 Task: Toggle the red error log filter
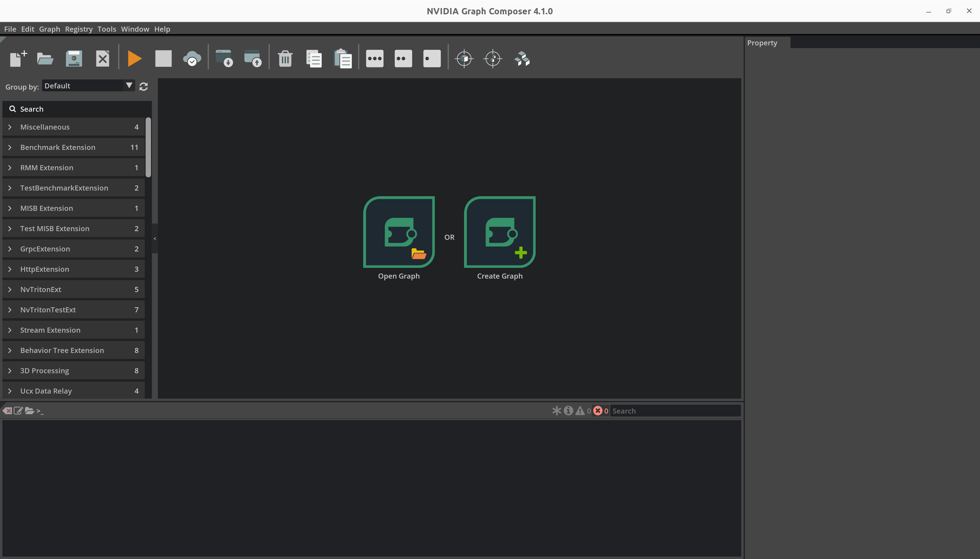tap(598, 411)
